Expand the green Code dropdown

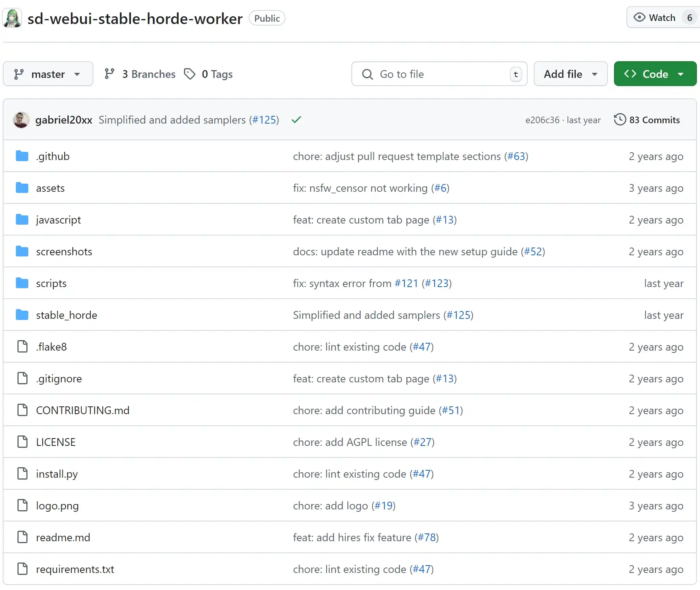click(655, 74)
